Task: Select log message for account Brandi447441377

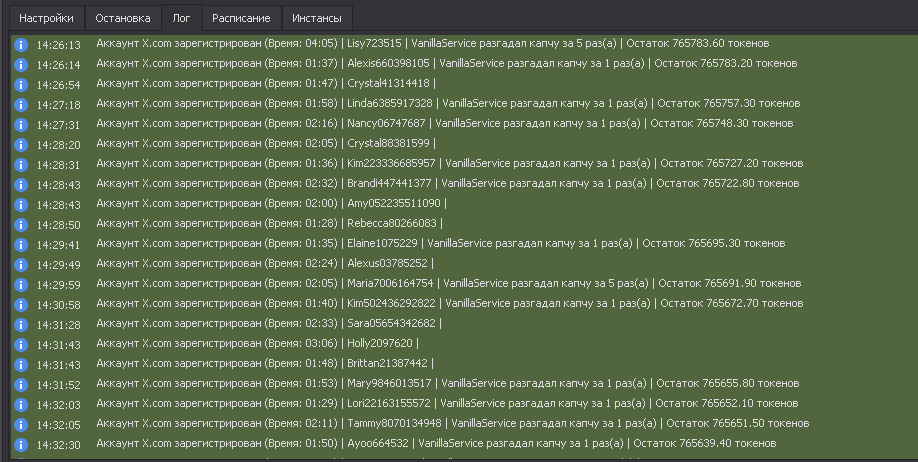Action: point(447,183)
